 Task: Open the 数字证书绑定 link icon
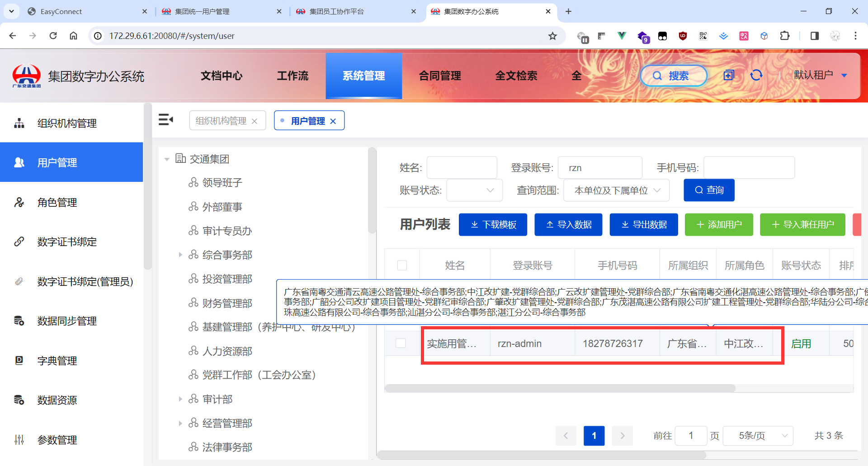click(x=19, y=242)
